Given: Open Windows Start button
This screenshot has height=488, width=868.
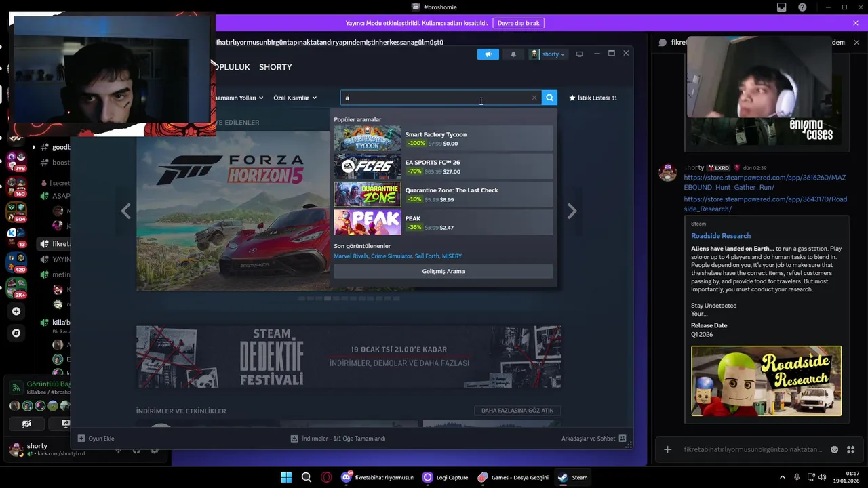Looking at the screenshot, I should pos(286,477).
